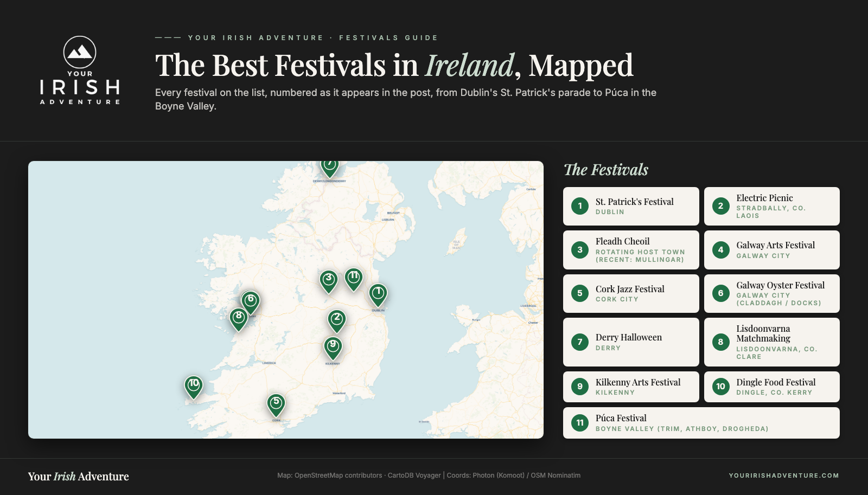Click the green number 11 badge in the list
This screenshot has width=868, height=495.
(x=580, y=423)
